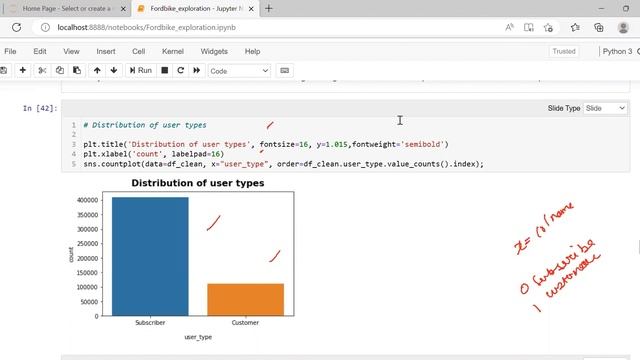
Task: Open the Kernel menu
Action: pos(173,51)
